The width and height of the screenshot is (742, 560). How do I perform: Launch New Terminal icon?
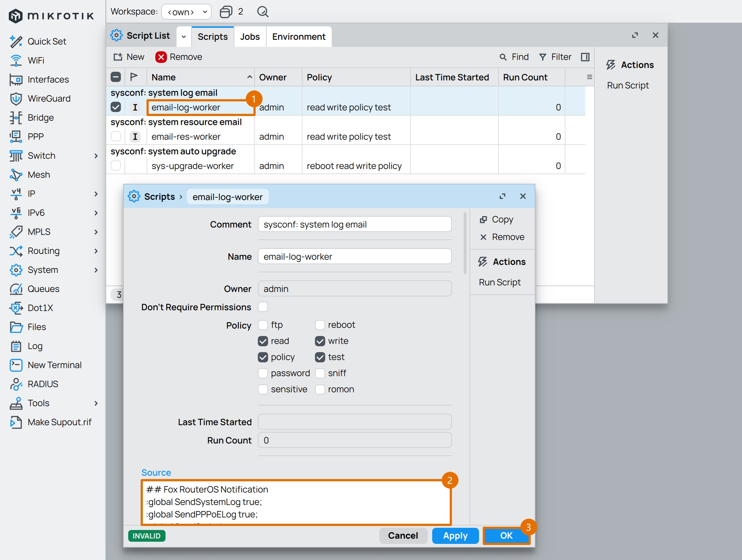coord(16,365)
